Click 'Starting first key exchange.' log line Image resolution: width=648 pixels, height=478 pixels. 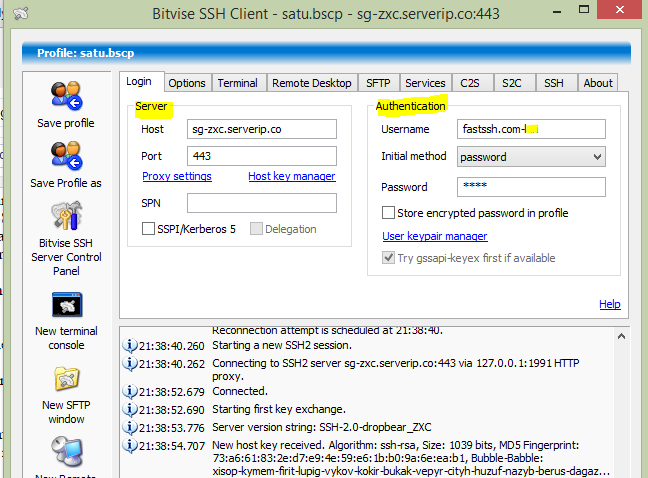[x=279, y=409]
